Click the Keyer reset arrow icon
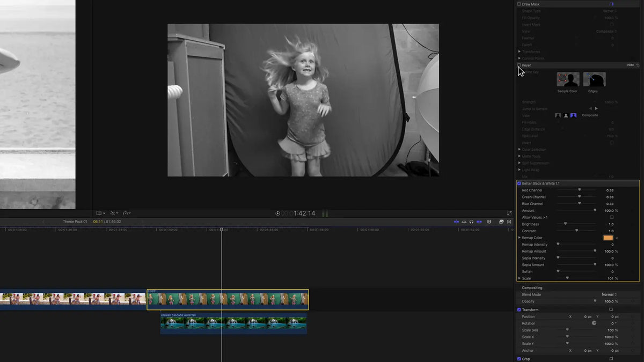The image size is (644, 362). [x=638, y=65]
